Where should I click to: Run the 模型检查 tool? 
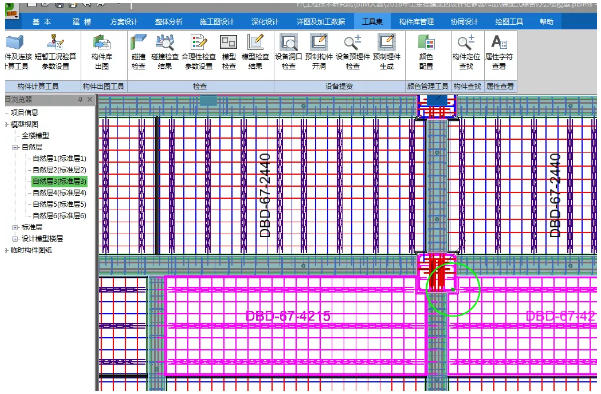[x=229, y=52]
